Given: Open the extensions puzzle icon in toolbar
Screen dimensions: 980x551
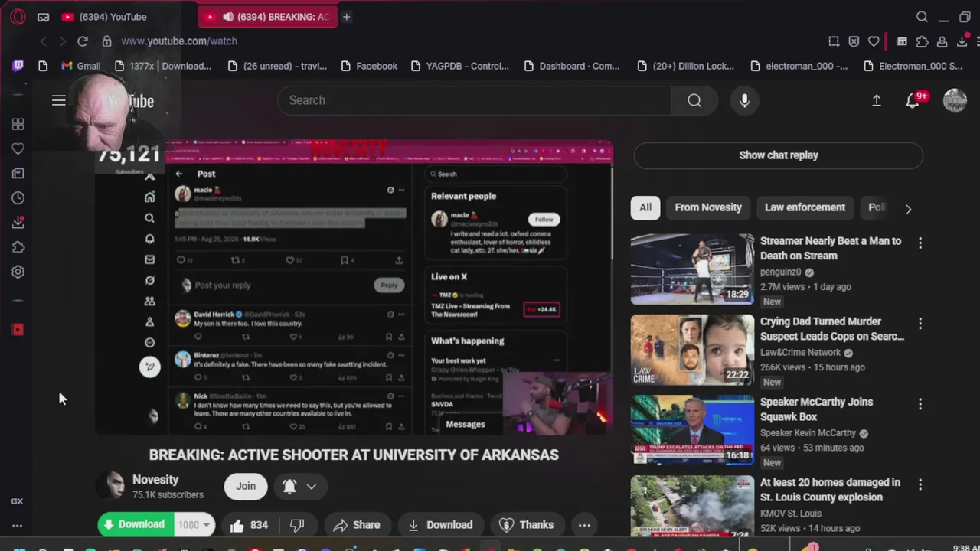Looking at the screenshot, I should click(x=922, y=41).
